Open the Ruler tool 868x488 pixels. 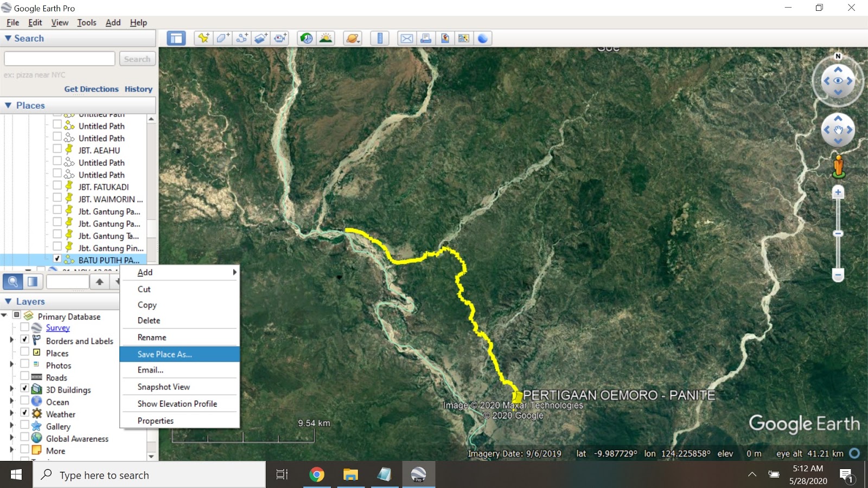(x=380, y=38)
